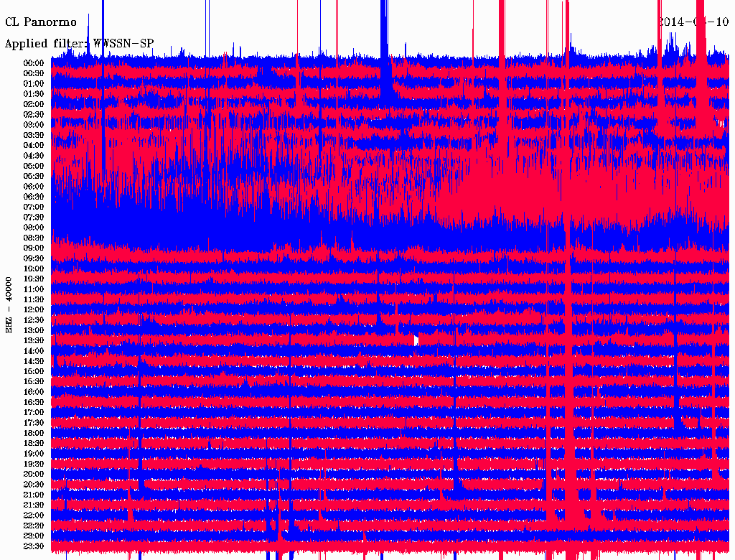This screenshot has width=735, height=560.
Task: Click the 14:30 time label
Action: (34, 361)
